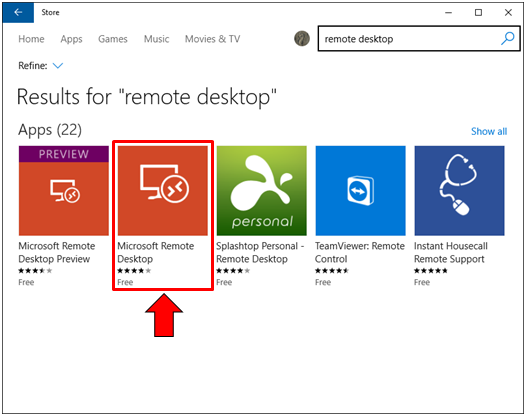The height and width of the screenshot is (416, 525).
Task: Switch to the Music tab
Action: click(x=156, y=39)
